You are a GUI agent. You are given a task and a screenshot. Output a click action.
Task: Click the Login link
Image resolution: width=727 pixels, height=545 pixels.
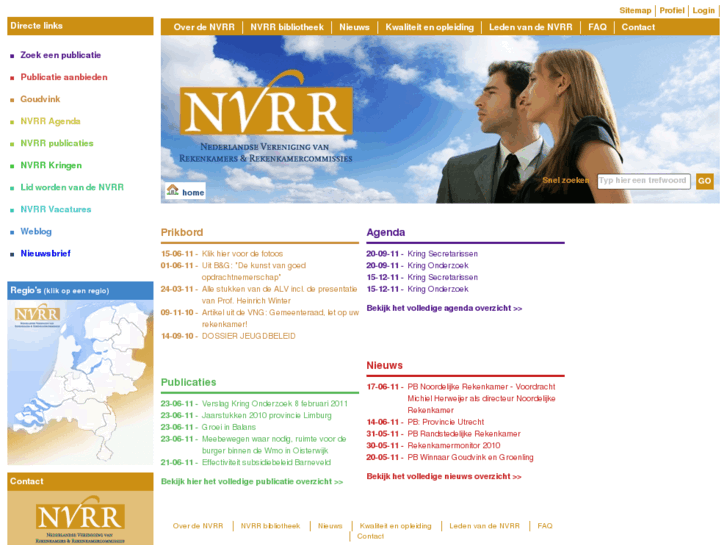click(703, 11)
